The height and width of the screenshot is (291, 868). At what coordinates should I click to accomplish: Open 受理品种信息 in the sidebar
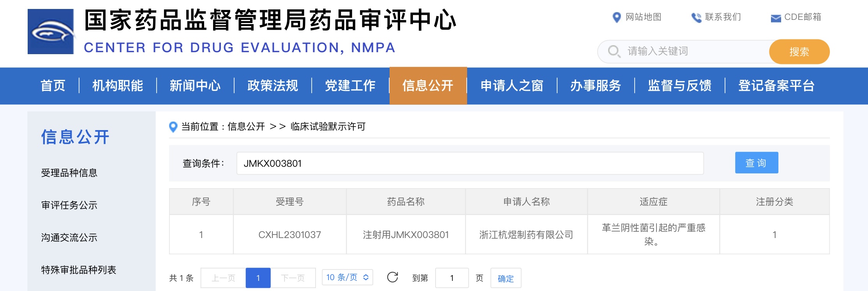tap(69, 173)
